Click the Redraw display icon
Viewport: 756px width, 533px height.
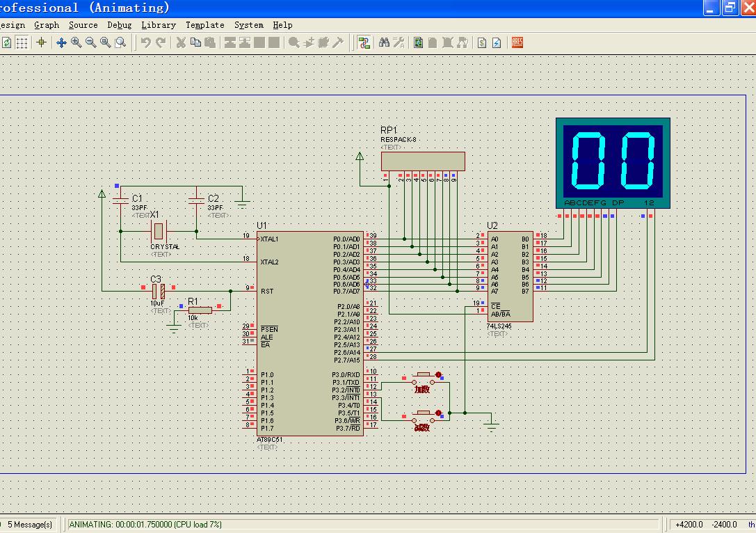coord(6,42)
